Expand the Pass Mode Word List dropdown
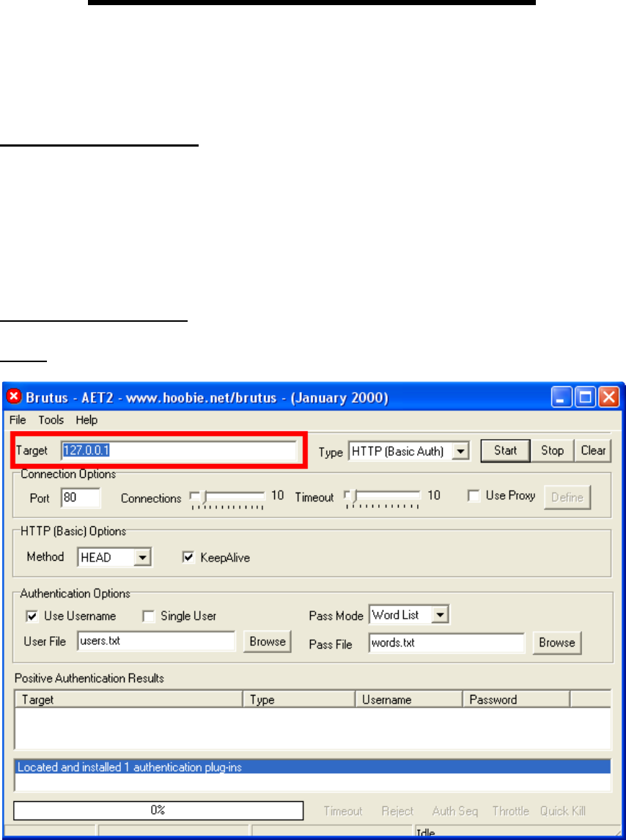The height and width of the screenshot is (840, 626). [x=440, y=616]
